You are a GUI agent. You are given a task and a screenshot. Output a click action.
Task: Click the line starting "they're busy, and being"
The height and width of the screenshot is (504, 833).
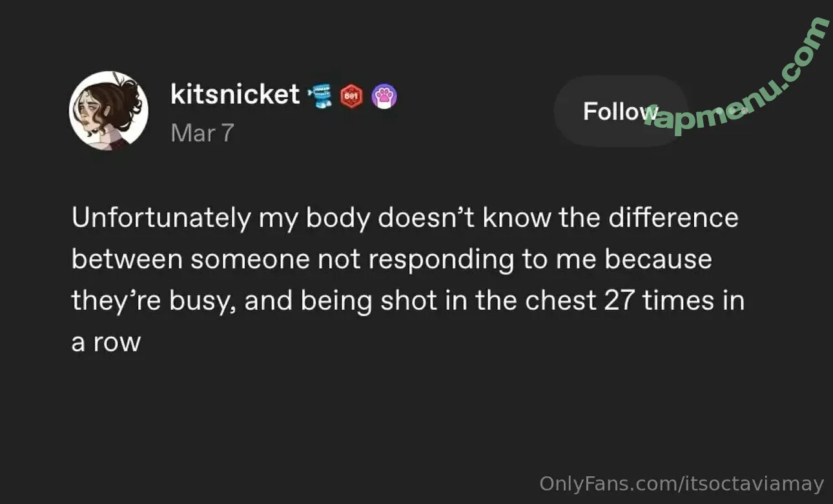(x=407, y=301)
